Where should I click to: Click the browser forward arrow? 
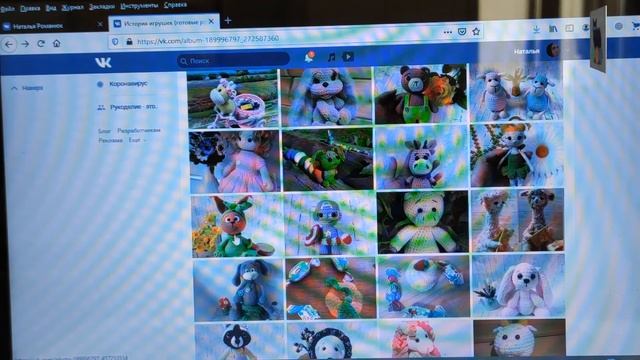click(x=25, y=44)
